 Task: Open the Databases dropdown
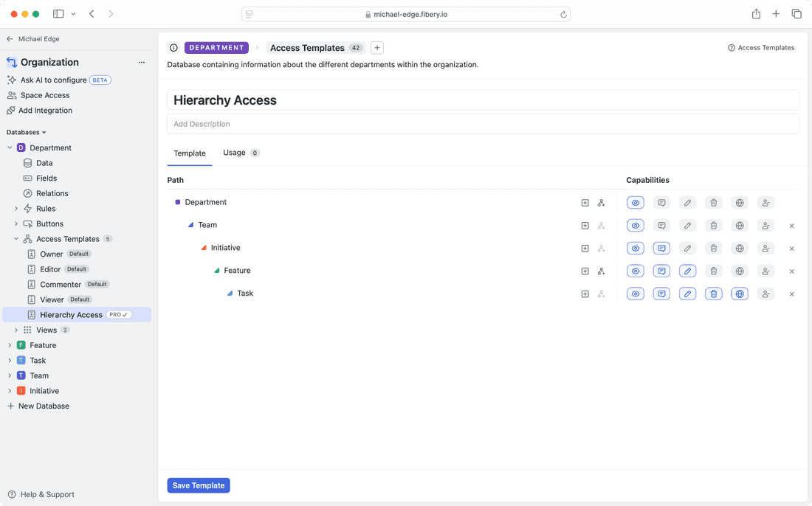pyautogui.click(x=26, y=131)
